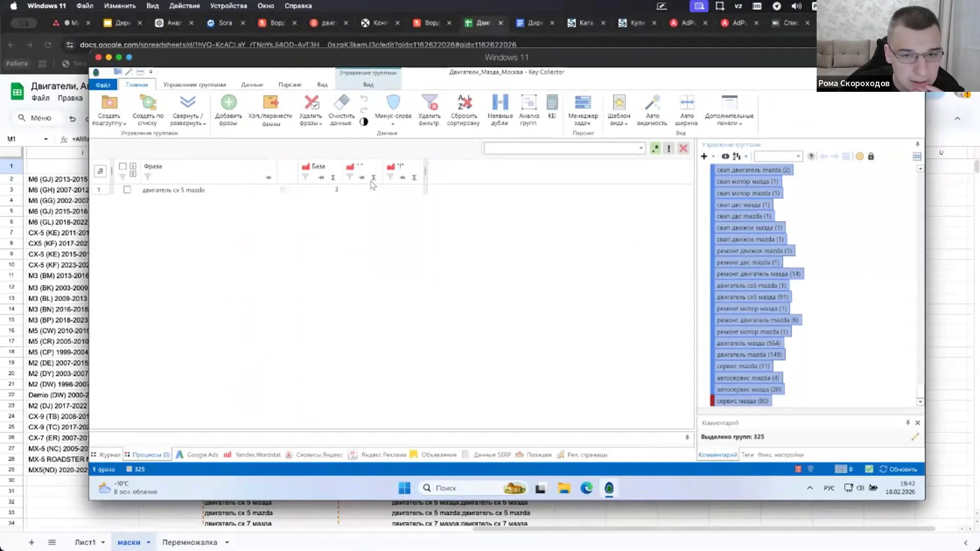The width and height of the screenshot is (980, 551).
Task: Select group двигатель мазда (564)
Action: (748, 343)
